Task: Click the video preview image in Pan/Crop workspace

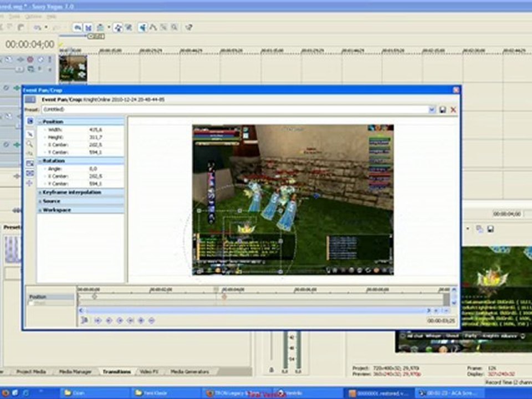Action: coord(293,199)
